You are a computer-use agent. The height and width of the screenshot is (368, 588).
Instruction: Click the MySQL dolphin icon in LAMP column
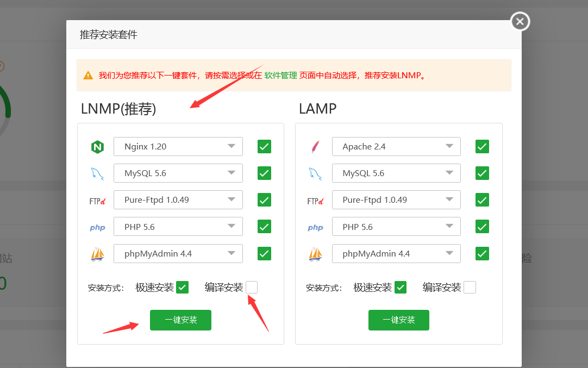pyautogui.click(x=315, y=173)
